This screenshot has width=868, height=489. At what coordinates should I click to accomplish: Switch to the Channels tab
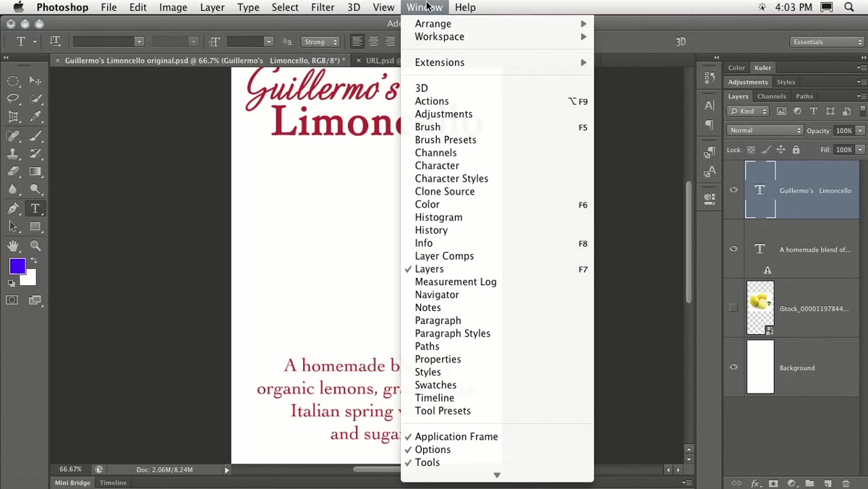click(x=771, y=96)
